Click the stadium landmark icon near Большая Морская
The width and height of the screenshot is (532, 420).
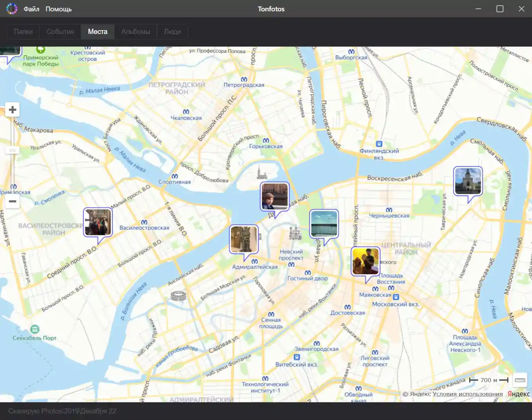(x=179, y=296)
